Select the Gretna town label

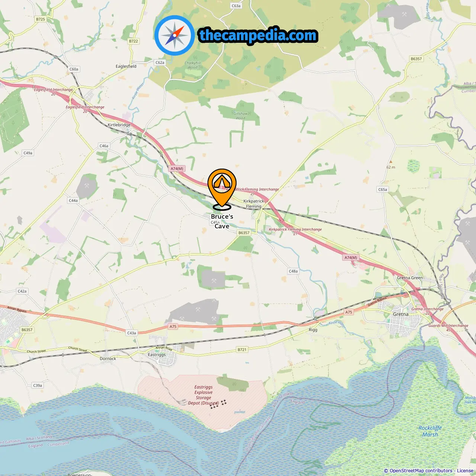[401, 314]
